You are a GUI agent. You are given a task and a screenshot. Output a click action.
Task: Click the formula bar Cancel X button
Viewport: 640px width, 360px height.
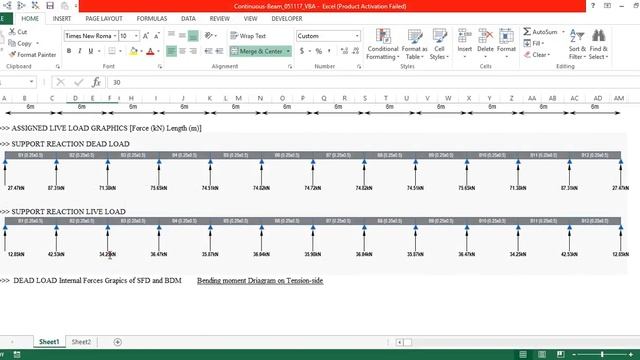(61, 82)
